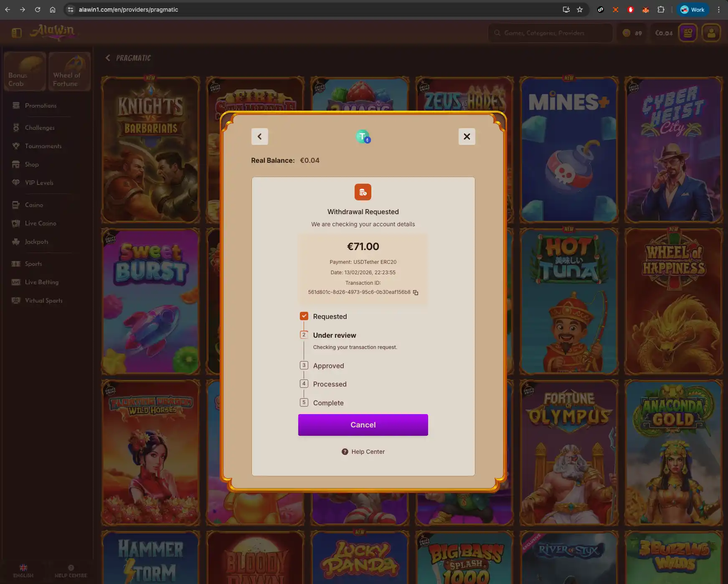Open the browser home page

click(53, 10)
